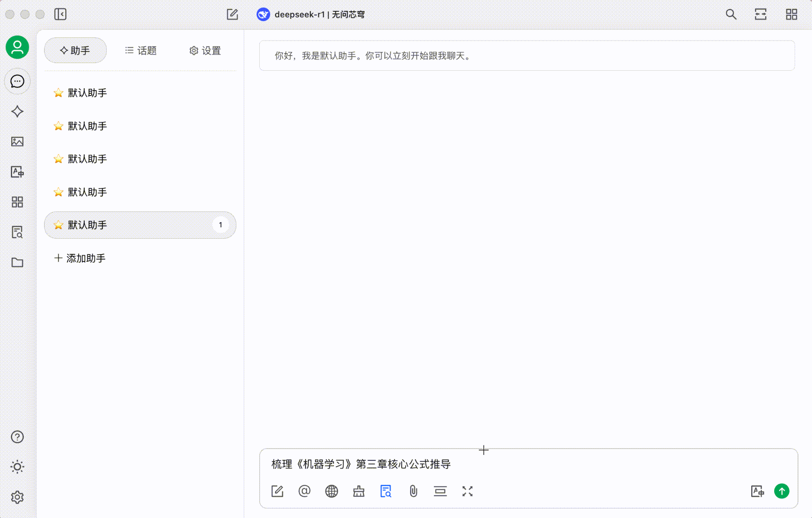This screenshot has height=518, width=812.
Task: Click the clear context broom icon
Action: (x=359, y=491)
